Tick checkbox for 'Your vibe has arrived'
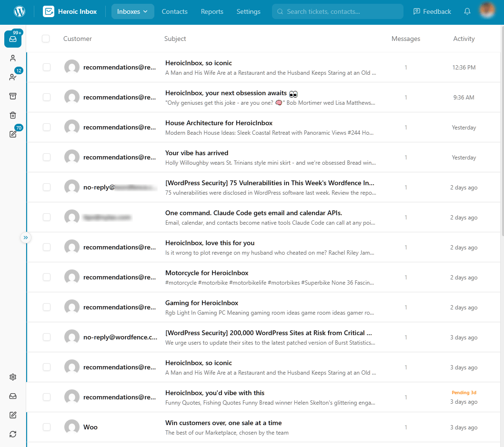The image size is (504, 447). (47, 157)
